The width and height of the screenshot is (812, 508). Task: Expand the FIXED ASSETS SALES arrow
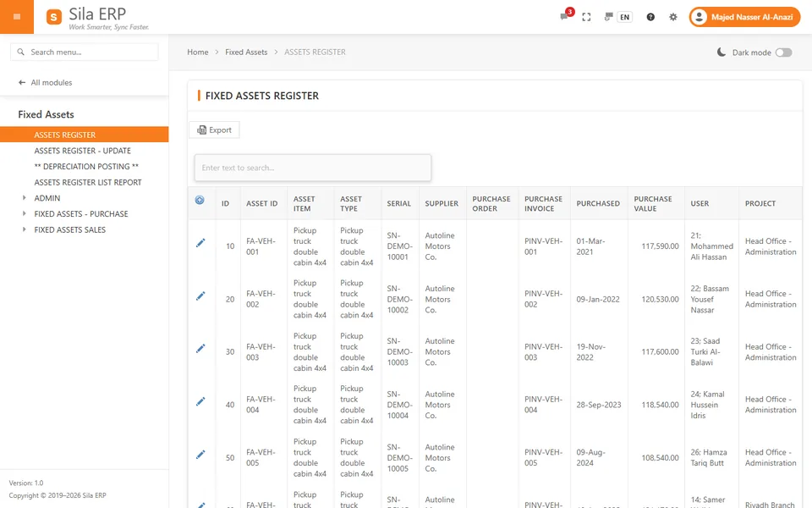(24, 229)
